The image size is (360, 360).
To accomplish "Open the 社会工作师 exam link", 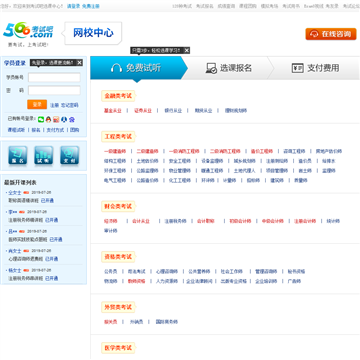I will tap(232, 272).
